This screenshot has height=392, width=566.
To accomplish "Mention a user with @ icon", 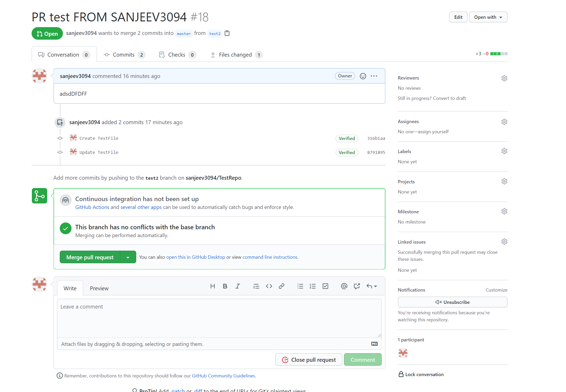I will 344,286.
